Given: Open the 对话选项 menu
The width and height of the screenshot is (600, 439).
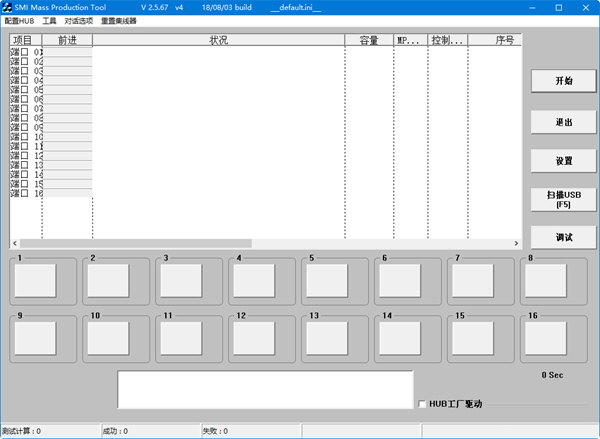Looking at the screenshot, I should [x=78, y=21].
